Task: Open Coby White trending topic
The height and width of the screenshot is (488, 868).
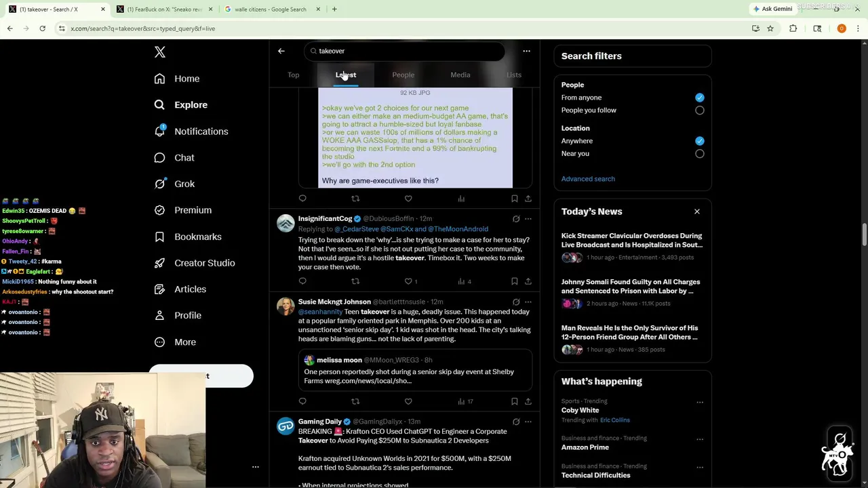Action: [x=580, y=410]
